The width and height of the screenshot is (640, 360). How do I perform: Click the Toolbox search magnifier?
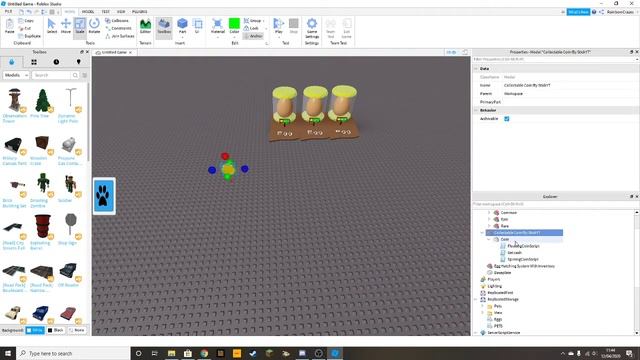click(x=75, y=75)
